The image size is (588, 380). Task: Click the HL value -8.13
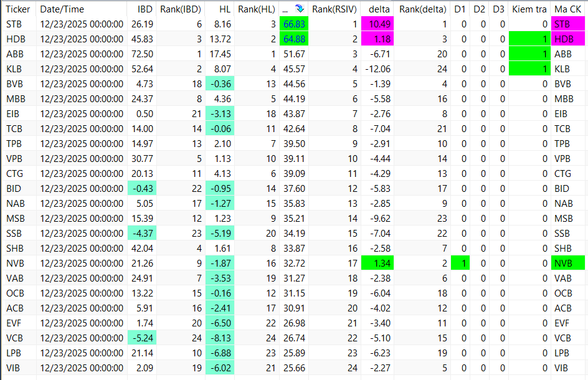point(220,338)
